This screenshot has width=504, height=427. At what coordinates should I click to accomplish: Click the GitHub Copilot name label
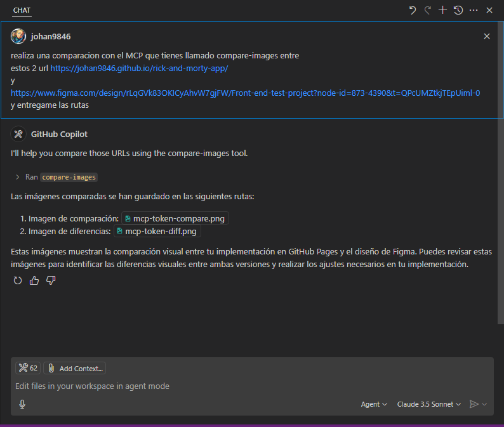(x=59, y=135)
